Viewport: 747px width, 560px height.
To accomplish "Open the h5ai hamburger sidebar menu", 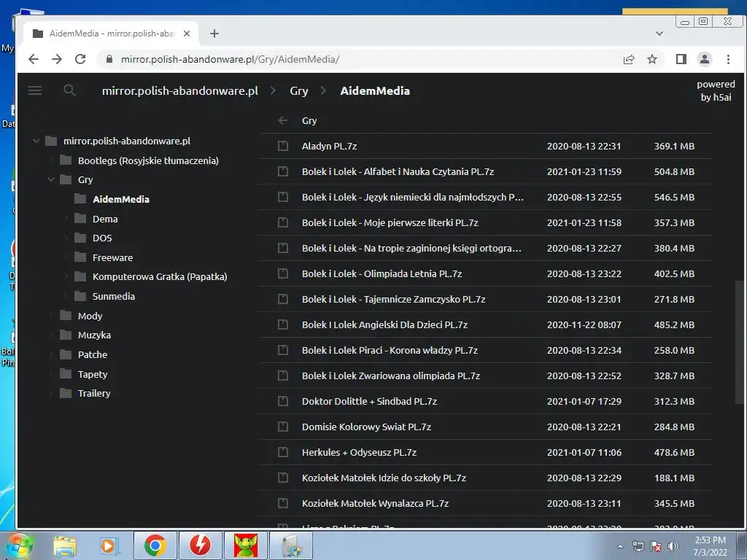I will 35,90.
